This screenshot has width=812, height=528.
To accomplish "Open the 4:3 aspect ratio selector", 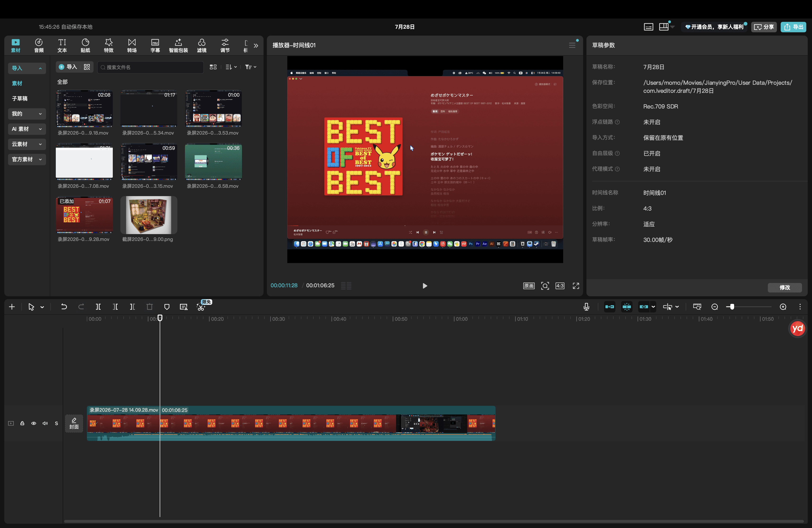I will 560,286.
